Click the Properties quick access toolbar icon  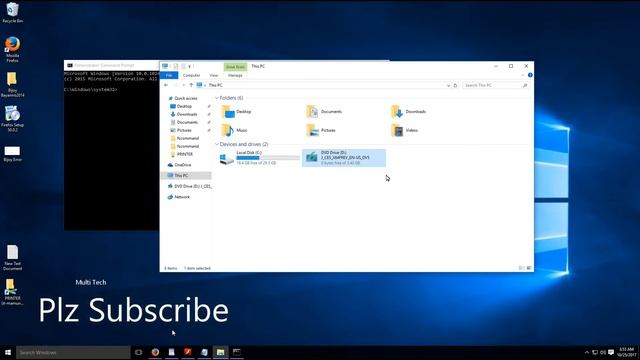[176, 66]
